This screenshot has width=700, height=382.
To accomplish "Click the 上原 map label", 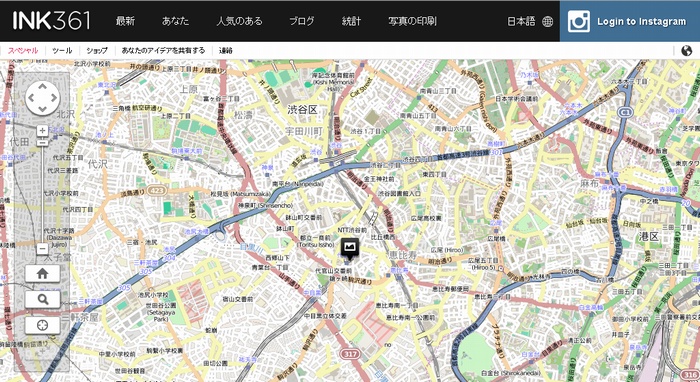I will [x=188, y=89].
